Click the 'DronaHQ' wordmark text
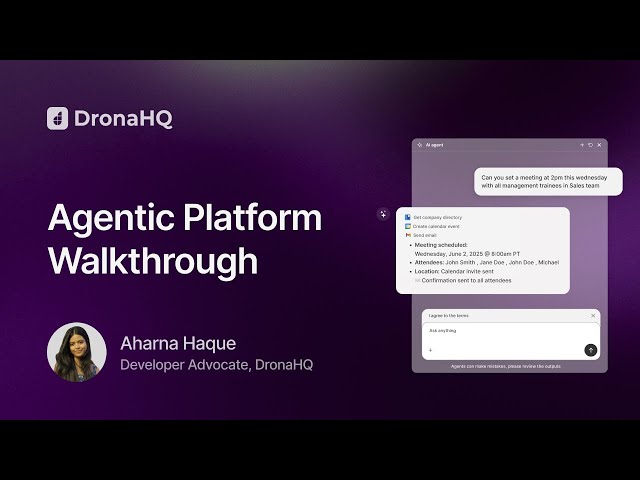The width and height of the screenshot is (640, 480). [123, 118]
